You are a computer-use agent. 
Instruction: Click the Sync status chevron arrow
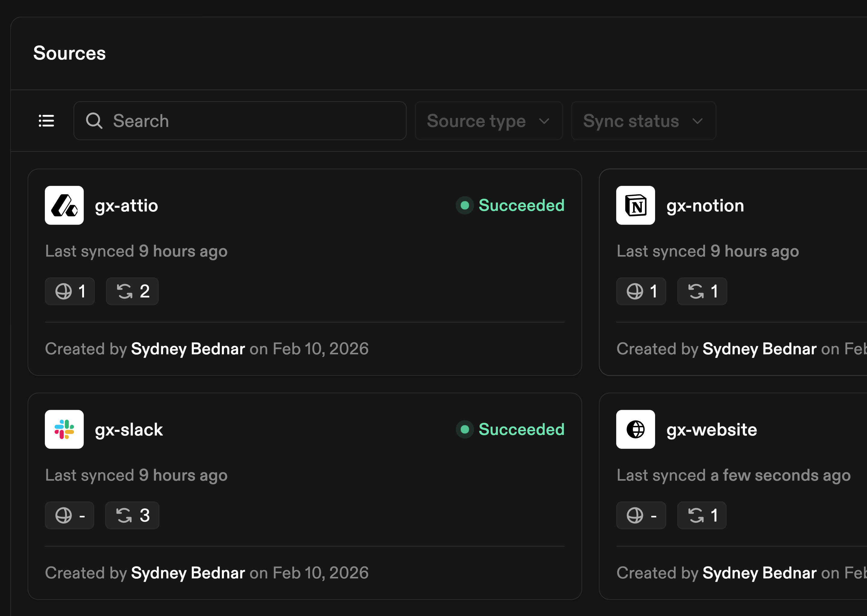(697, 121)
